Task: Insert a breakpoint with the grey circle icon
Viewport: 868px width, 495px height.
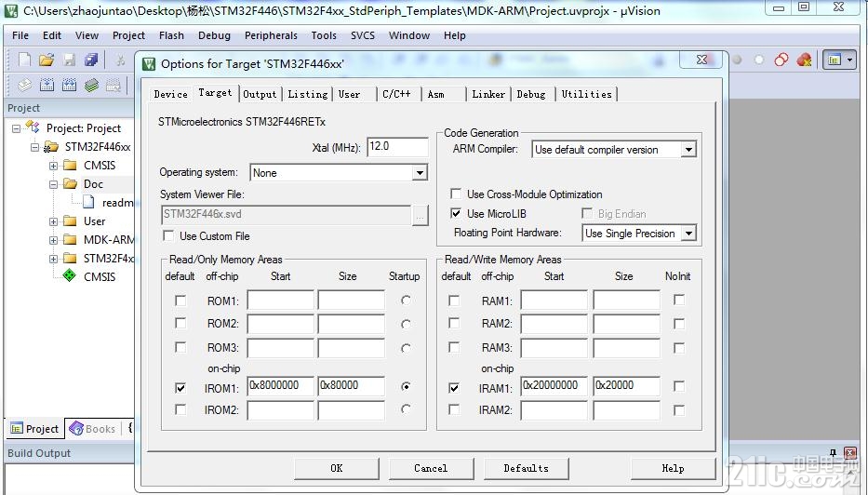Action: (x=738, y=60)
